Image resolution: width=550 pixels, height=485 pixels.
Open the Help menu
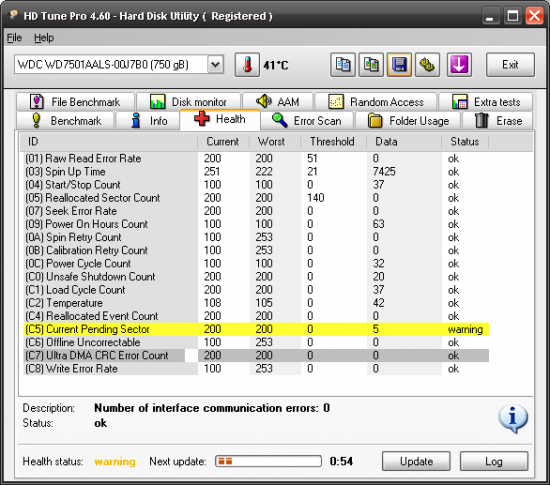[44, 38]
